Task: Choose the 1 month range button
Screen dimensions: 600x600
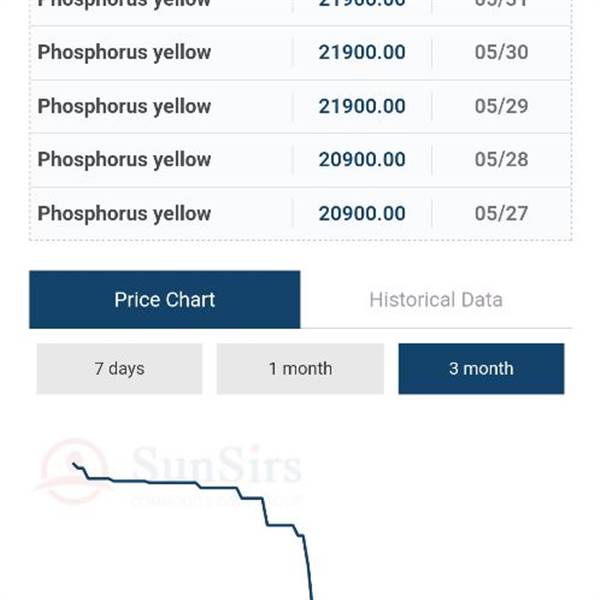Action: (x=300, y=369)
